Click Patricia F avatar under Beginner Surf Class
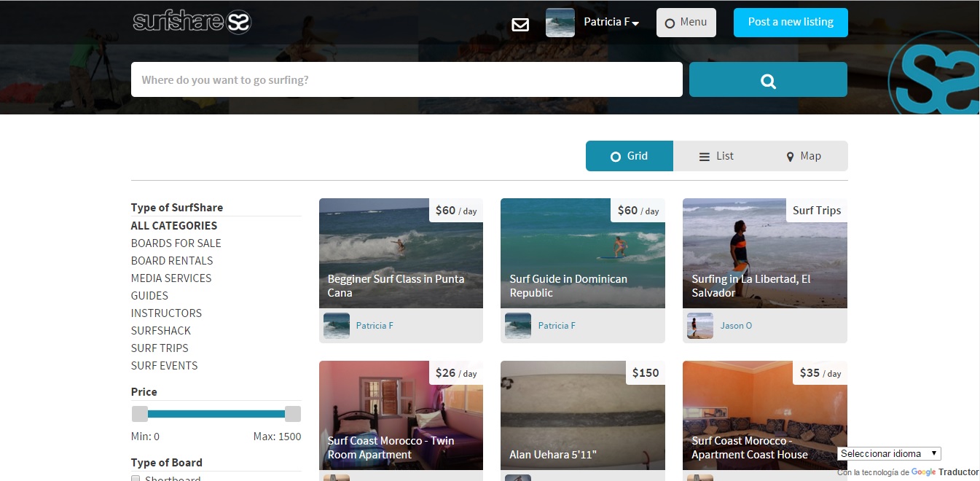 coord(337,326)
